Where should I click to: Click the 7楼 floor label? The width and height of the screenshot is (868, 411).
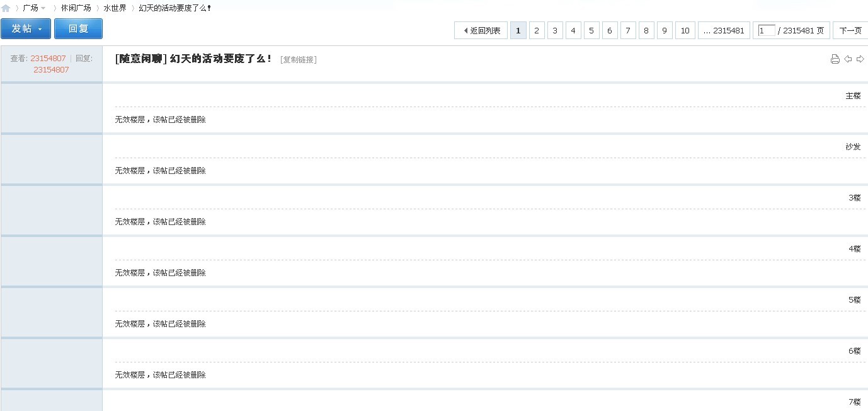(855, 402)
